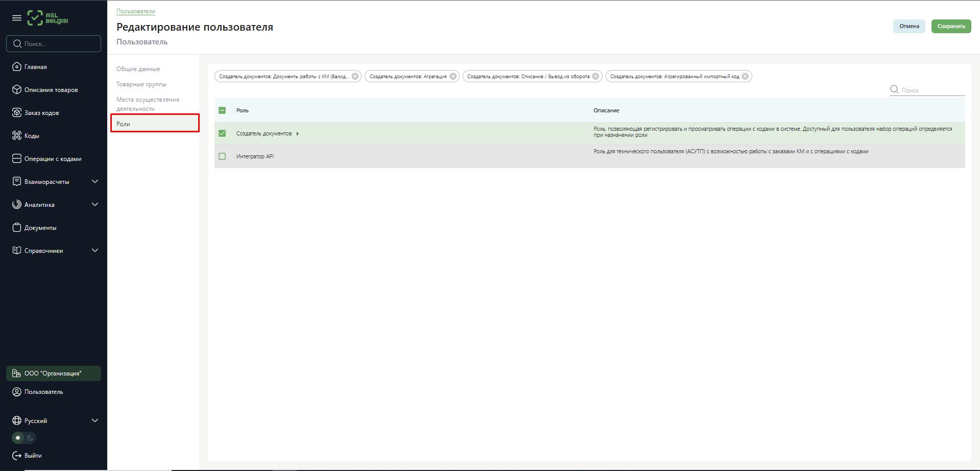980x471 pixels.
Task: Open Документы menu item
Action: pyautogui.click(x=40, y=228)
